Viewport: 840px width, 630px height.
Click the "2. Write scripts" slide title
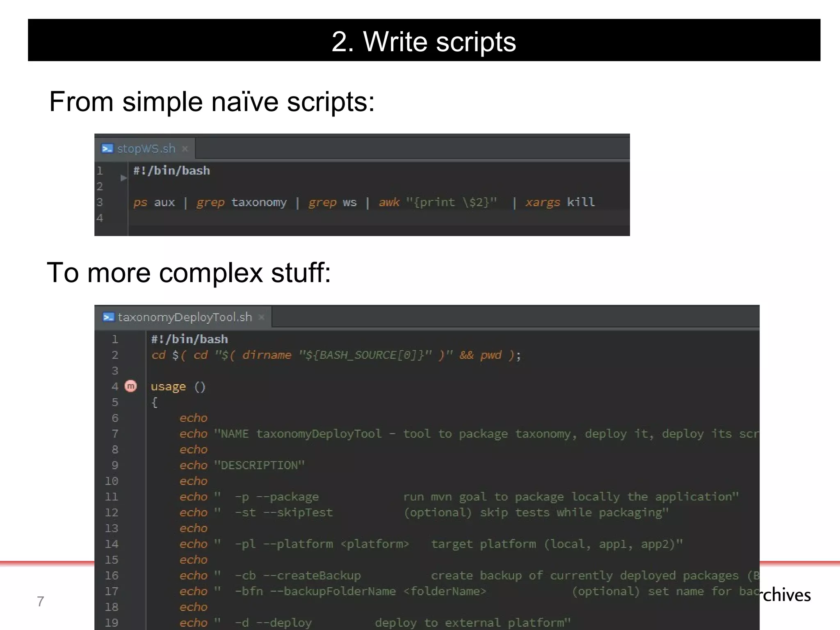tap(424, 41)
